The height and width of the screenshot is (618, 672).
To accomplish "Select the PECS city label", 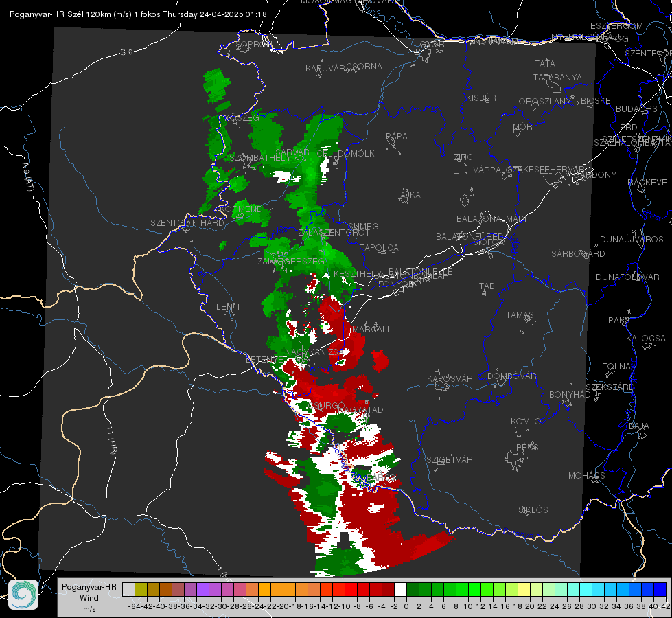I will pos(526,447).
